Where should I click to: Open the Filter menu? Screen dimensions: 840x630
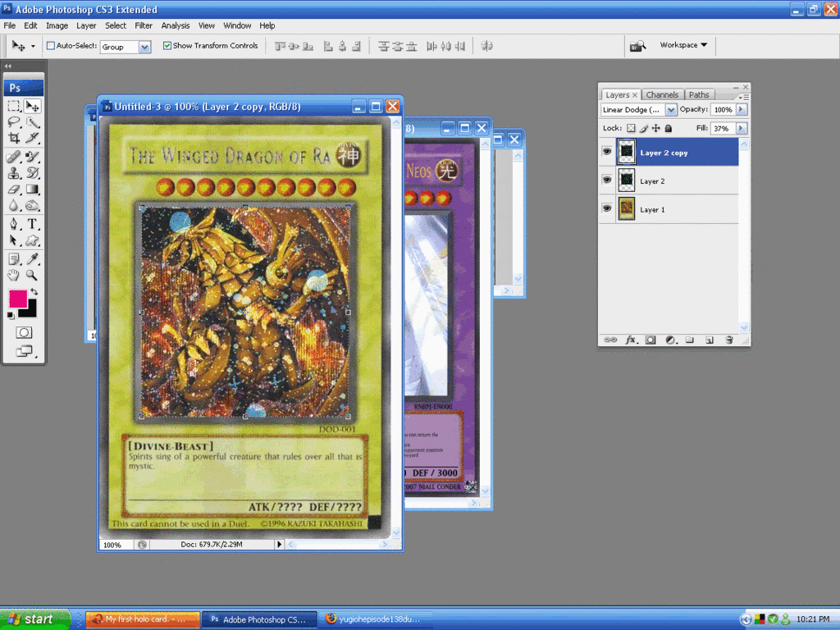[x=144, y=25]
